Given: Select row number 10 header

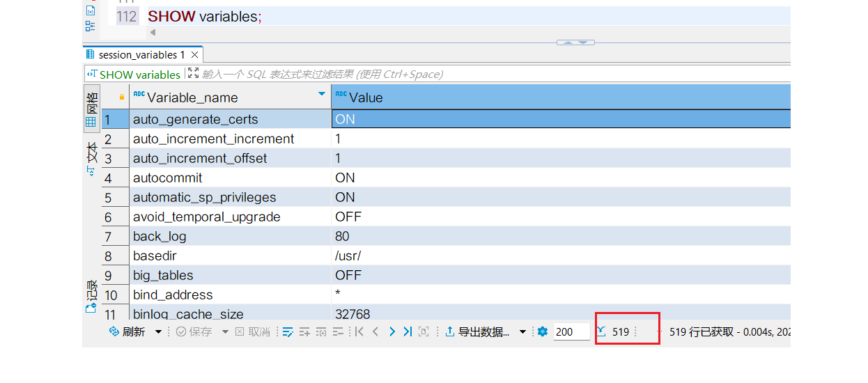Looking at the screenshot, I should coord(115,295).
